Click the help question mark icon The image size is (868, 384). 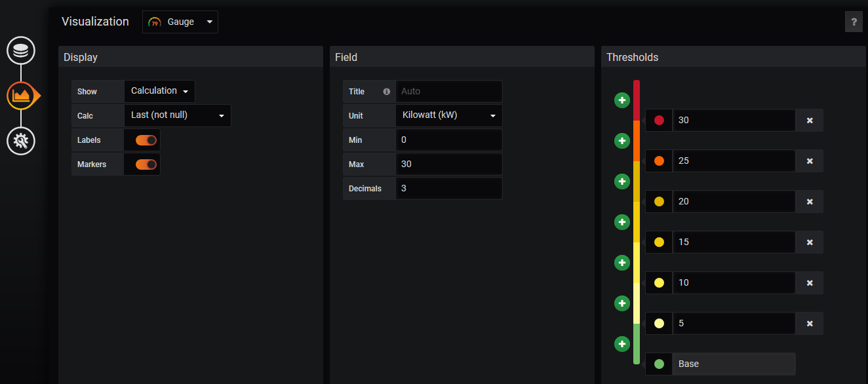coord(853,22)
